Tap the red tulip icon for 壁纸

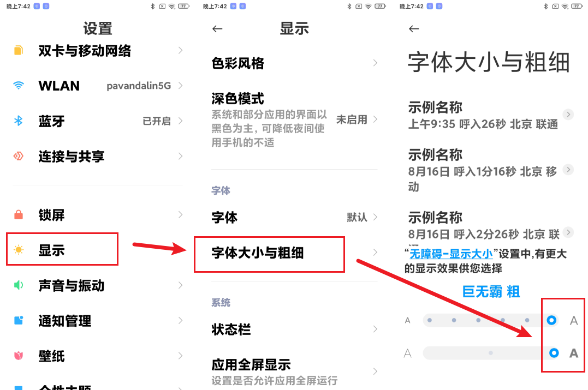click(19, 356)
